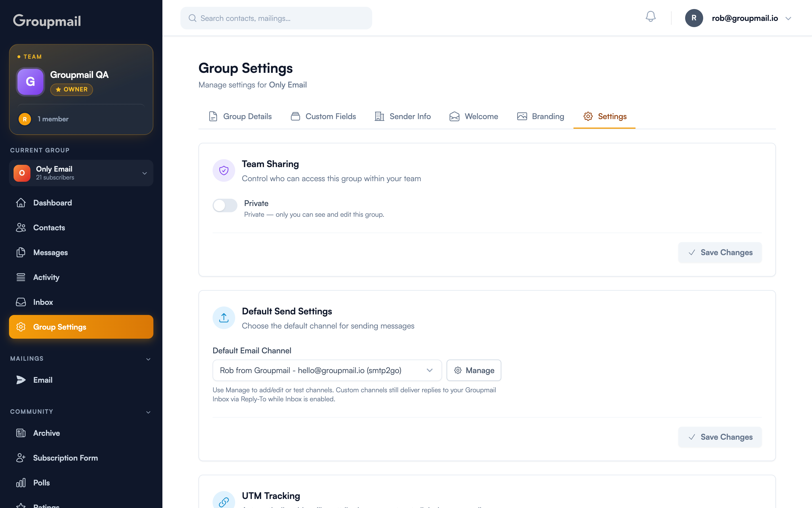Click the orange R member avatar
This screenshot has height=508, width=812.
click(x=25, y=119)
